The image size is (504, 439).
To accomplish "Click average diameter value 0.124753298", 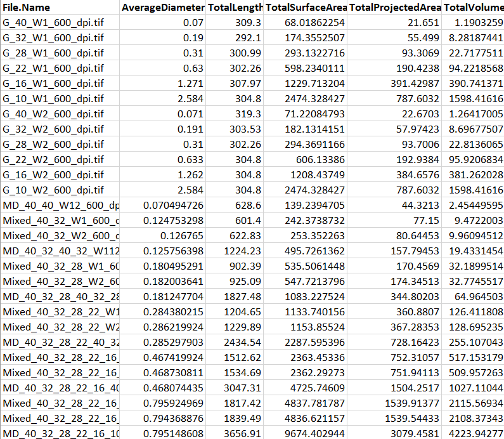I will (x=163, y=220).
